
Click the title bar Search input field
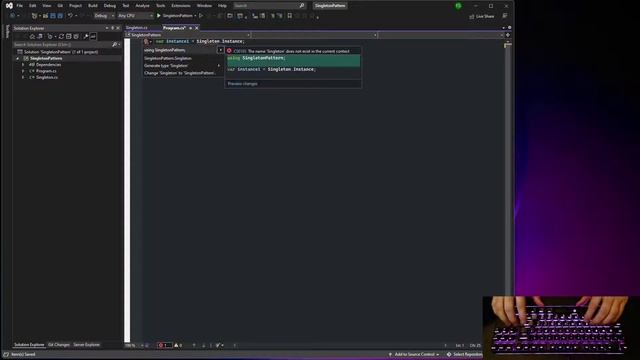click(x=269, y=6)
